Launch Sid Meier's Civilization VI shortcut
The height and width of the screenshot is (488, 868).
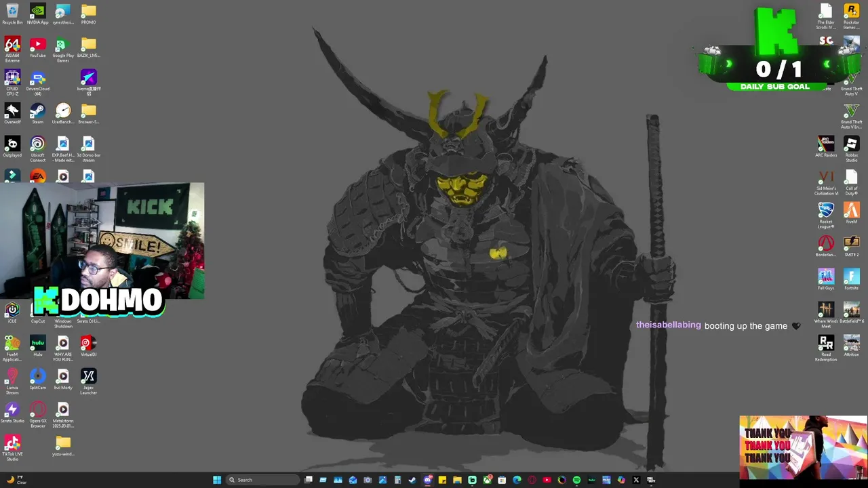(x=826, y=182)
